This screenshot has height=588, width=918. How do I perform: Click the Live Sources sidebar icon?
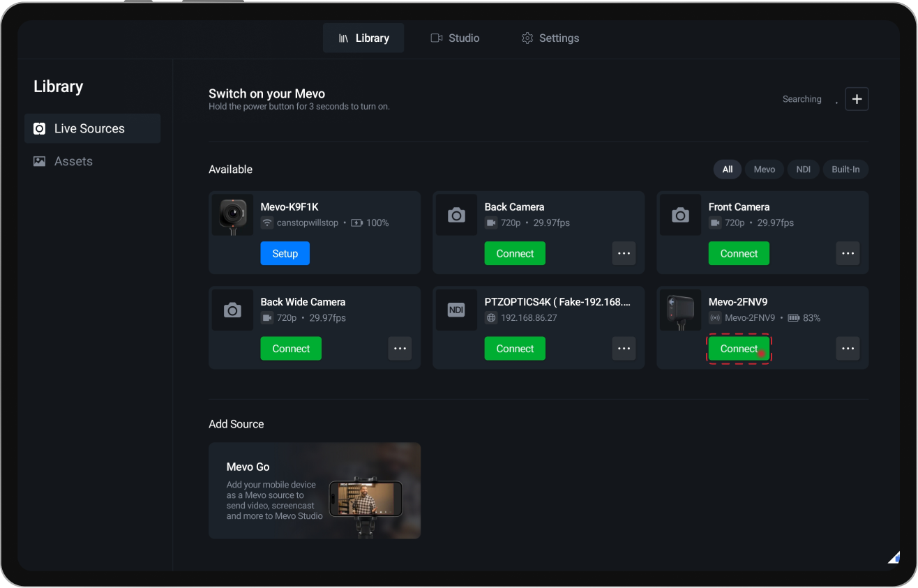40,128
